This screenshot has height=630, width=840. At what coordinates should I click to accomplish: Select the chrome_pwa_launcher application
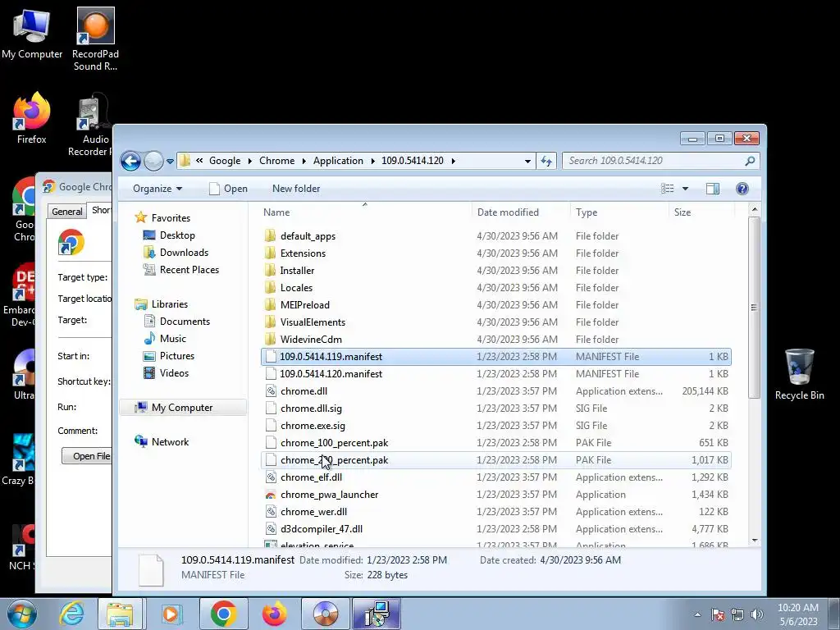496,495
